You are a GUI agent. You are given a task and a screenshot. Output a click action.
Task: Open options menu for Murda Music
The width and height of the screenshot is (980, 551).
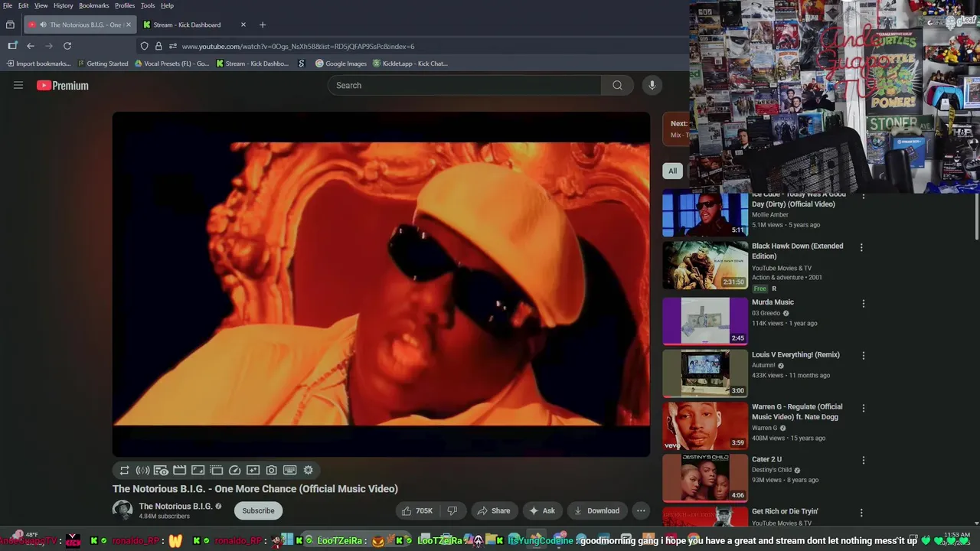864,303
